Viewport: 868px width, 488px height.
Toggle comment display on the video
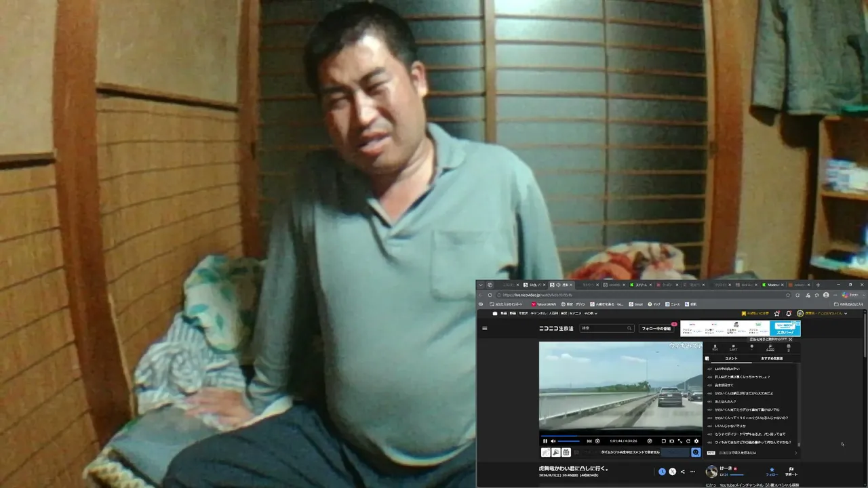click(x=663, y=441)
